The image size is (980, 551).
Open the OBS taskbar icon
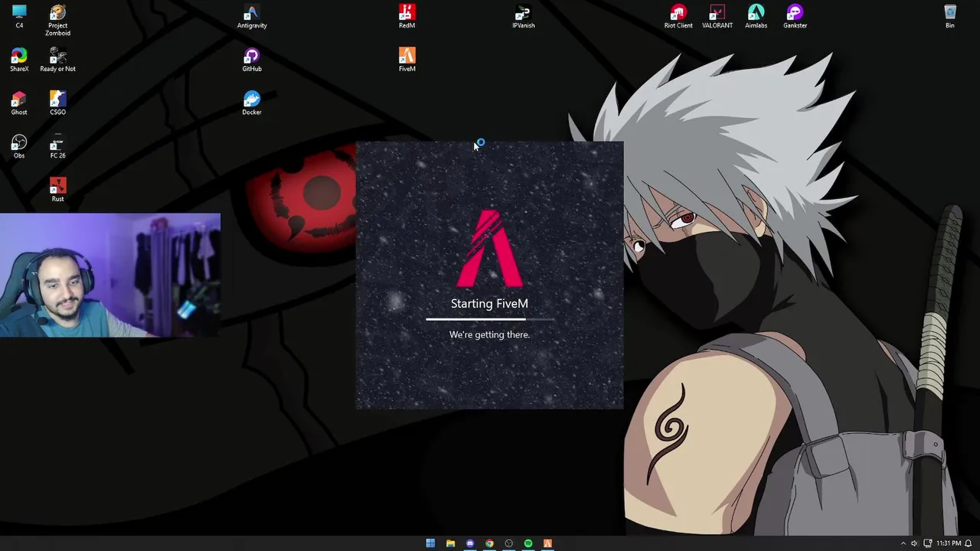pyautogui.click(x=509, y=543)
